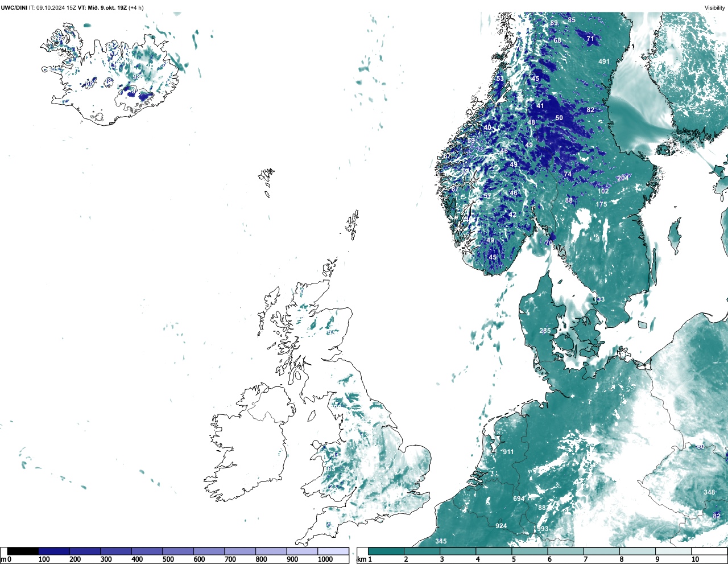Select the '68' map value
This screenshot has height=564, width=728.
557,40
